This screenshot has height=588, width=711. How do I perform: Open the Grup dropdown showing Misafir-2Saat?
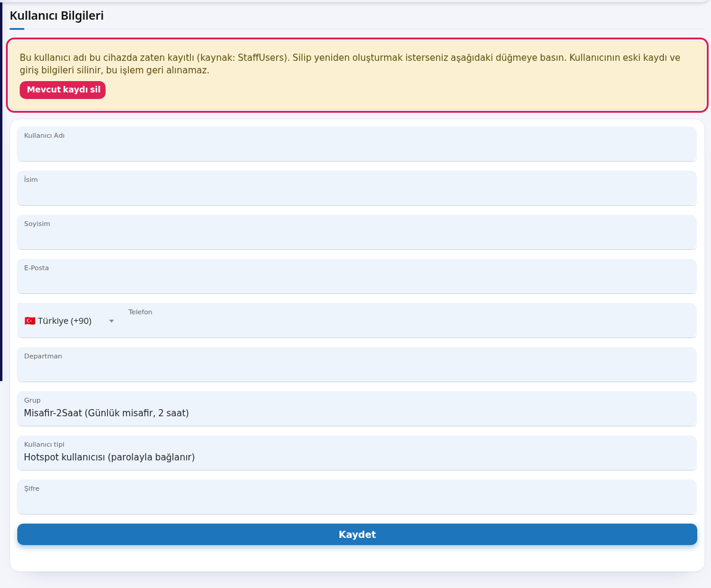[357, 408]
